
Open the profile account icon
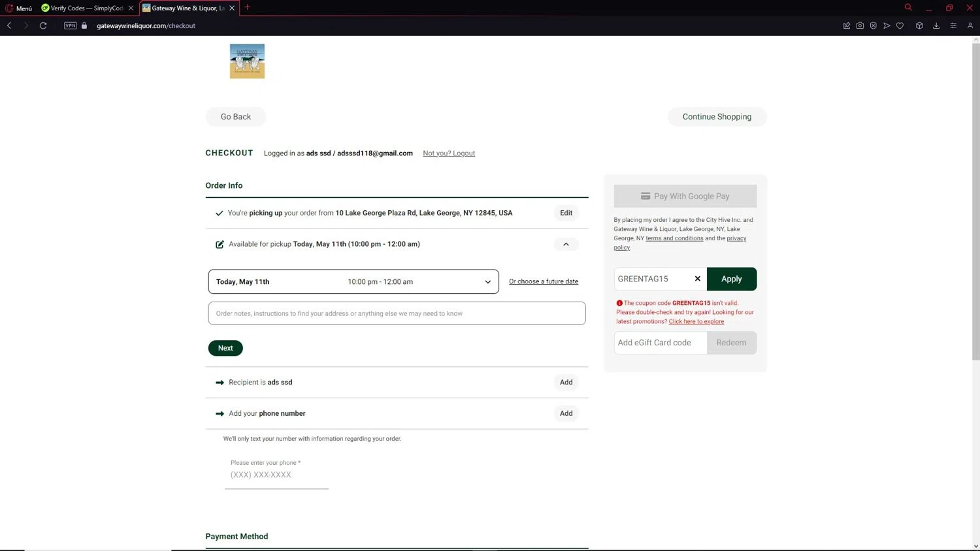point(970,25)
